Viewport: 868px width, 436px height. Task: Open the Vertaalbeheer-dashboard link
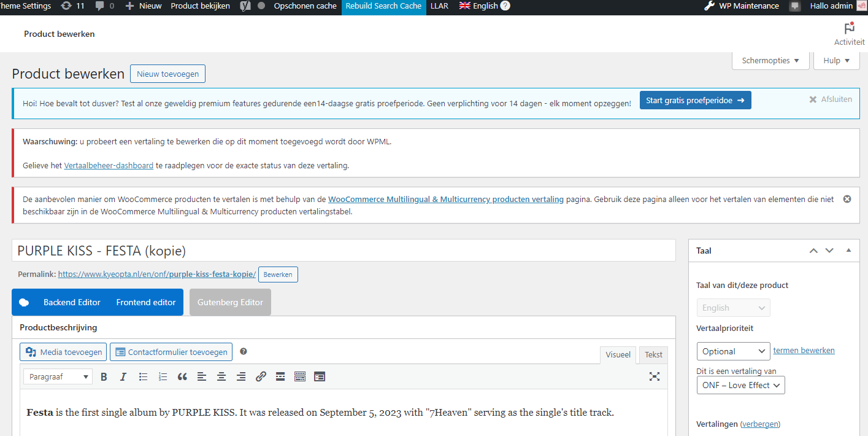(109, 165)
